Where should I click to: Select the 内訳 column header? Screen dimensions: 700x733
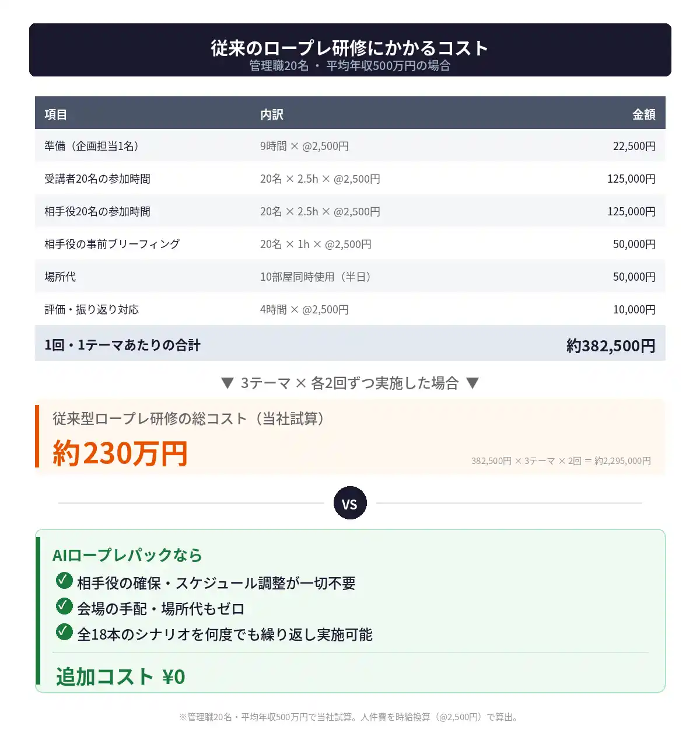coord(272,114)
